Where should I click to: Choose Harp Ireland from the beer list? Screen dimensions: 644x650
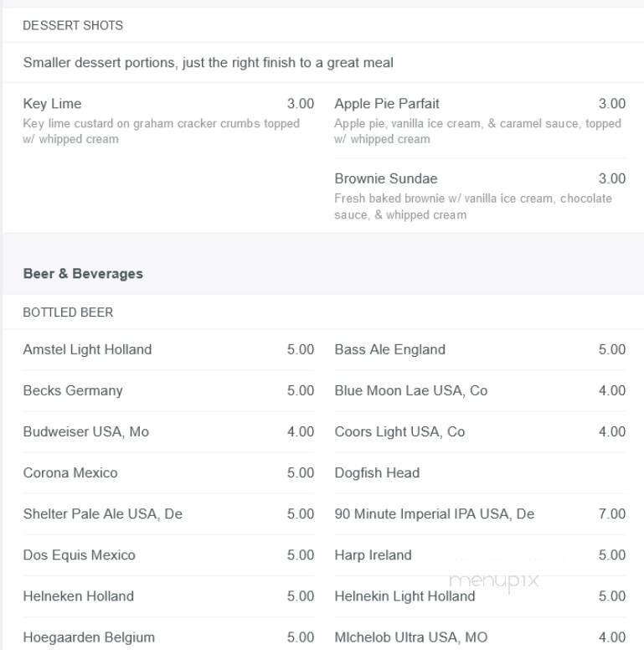click(x=374, y=555)
